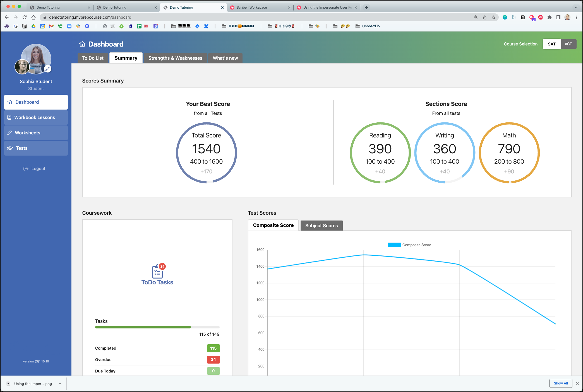
Task: Click the Tasks progress bar
Action: pyautogui.click(x=157, y=327)
